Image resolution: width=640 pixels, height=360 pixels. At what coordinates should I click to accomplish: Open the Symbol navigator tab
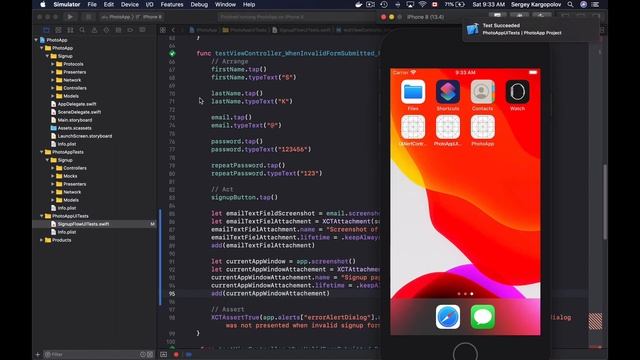point(70,30)
